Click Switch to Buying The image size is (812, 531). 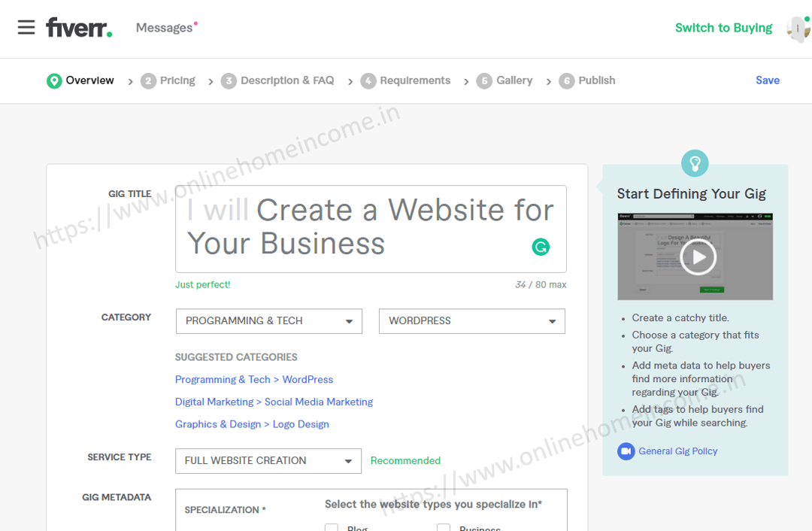point(723,28)
